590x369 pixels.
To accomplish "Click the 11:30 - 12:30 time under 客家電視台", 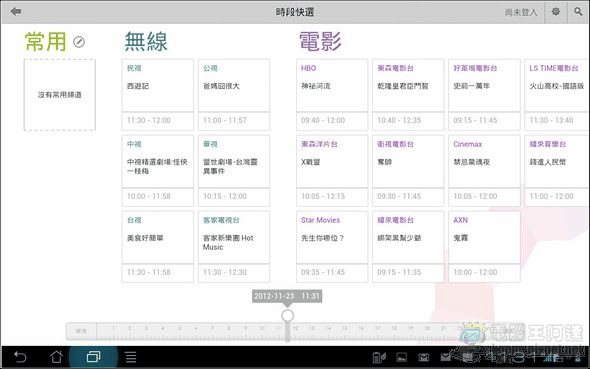I will pyautogui.click(x=225, y=272).
